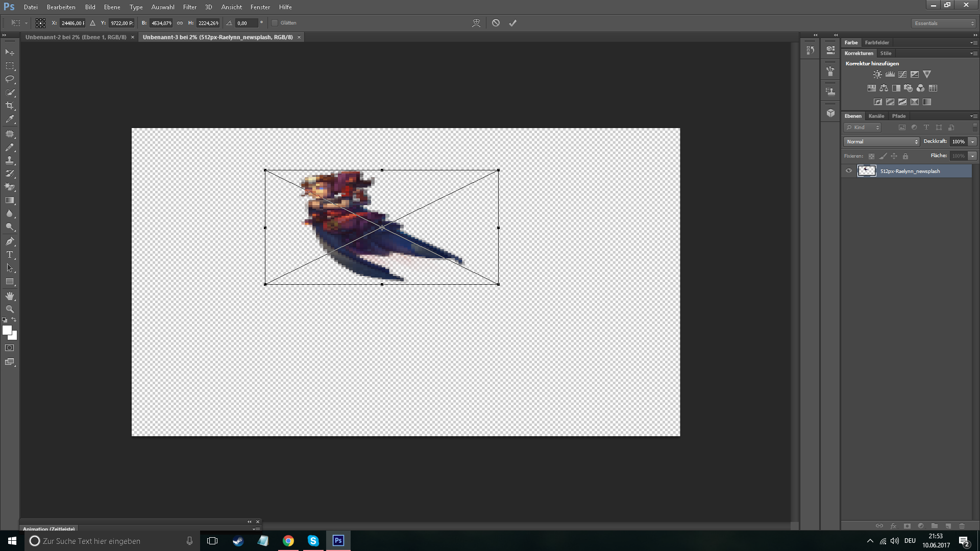Add a Color Balance adjustment

[884, 88]
